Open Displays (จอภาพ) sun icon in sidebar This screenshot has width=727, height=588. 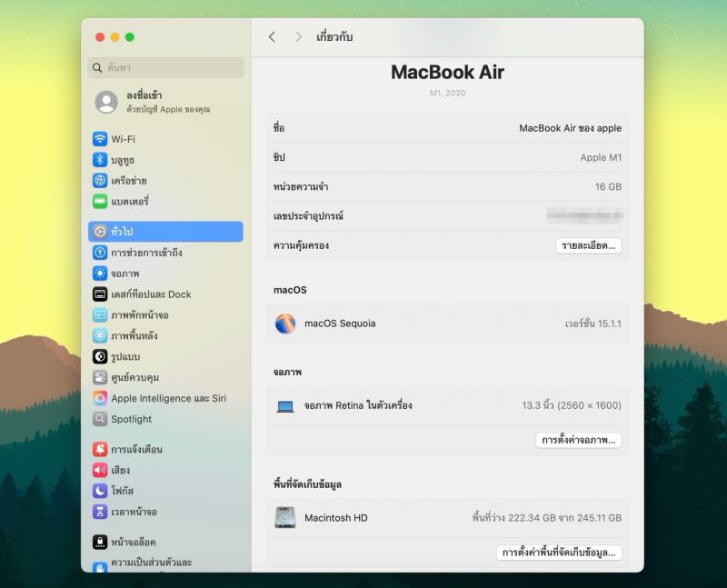pyautogui.click(x=100, y=274)
